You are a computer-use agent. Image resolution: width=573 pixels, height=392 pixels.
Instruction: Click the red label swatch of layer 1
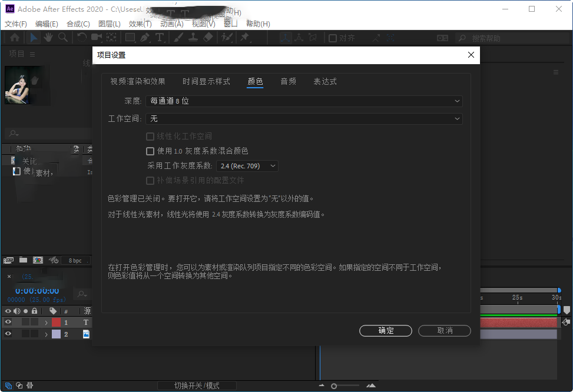56,322
